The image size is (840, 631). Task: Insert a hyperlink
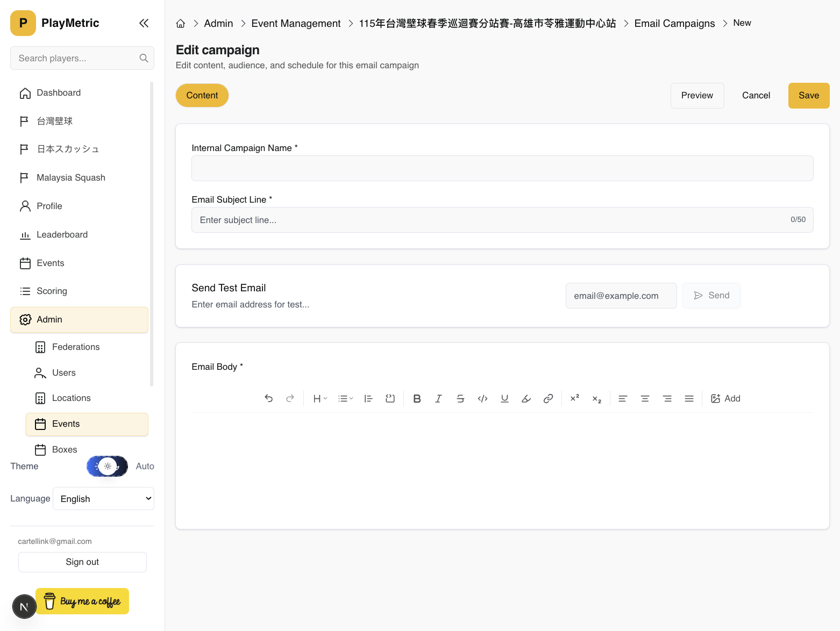tap(548, 398)
